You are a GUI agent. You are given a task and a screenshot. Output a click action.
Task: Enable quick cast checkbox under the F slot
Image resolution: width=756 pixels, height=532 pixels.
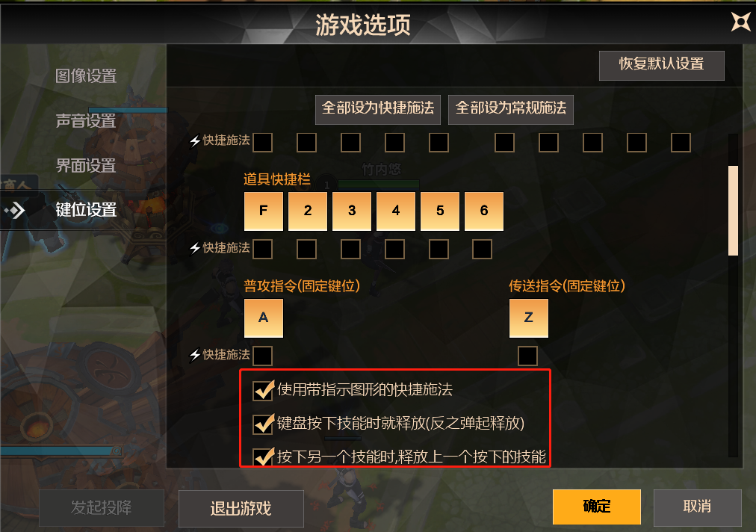pos(263,250)
